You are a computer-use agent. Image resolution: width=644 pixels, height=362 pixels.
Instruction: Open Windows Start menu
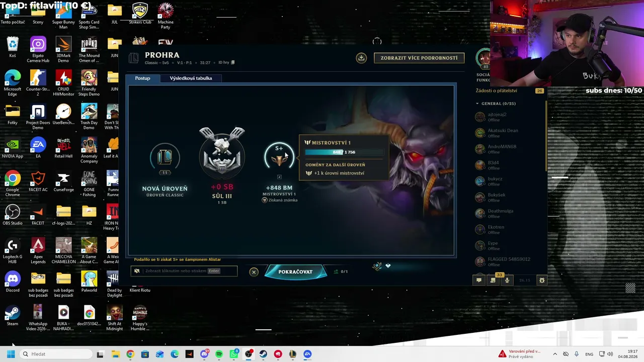[11, 354]
